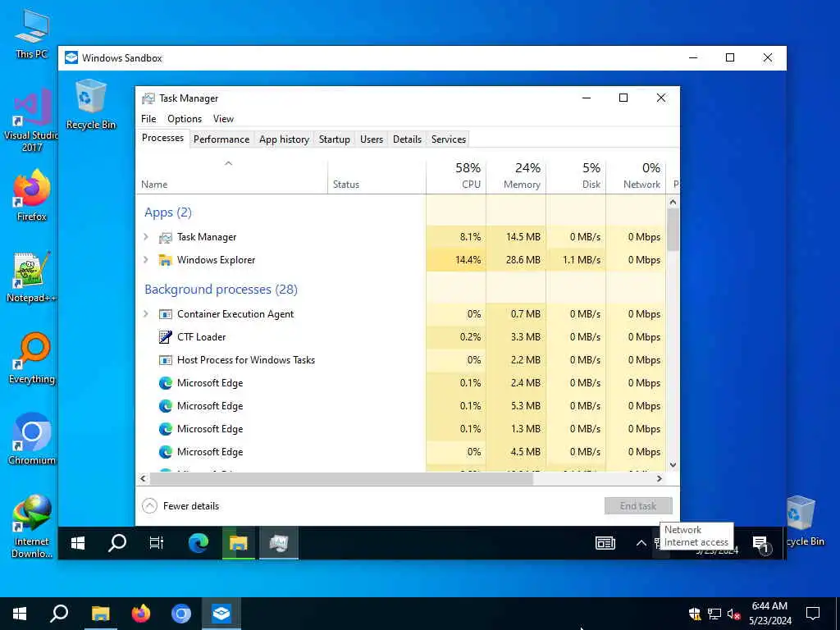Image resolution: width=840 pixels, height=630 pixels.
Task: Switch to the Users tab
Action: (x=372, y=139)
